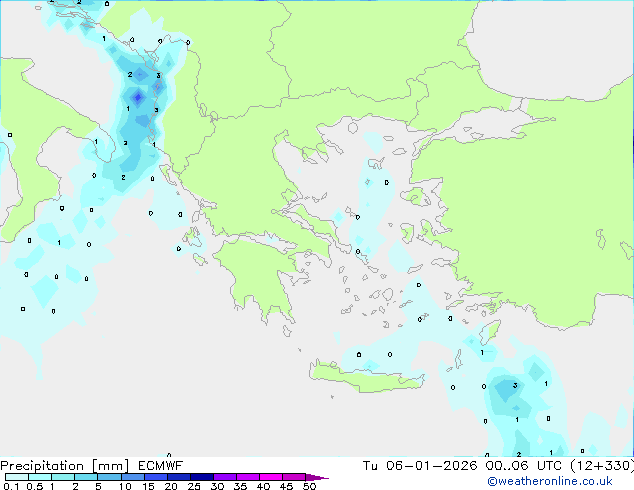The image size is (634, 490).
Task: Click the 'Tu 06-01-2026' forecast date text
Action: click(420, 466)
